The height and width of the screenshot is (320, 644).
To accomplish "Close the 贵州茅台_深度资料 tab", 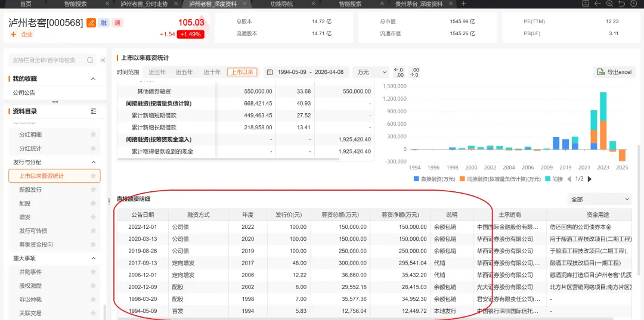I will tap(451, 4).
